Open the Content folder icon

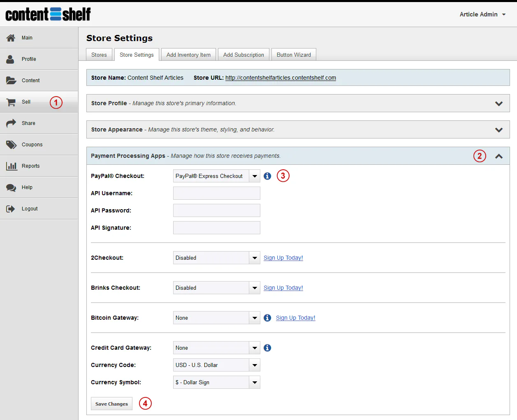pyautogui.click(x=11, y=81)
